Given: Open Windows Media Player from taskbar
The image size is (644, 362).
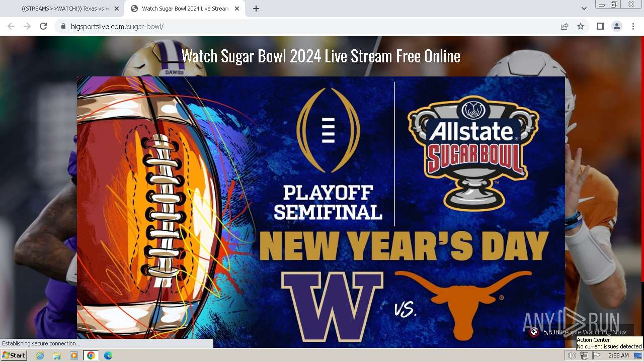Looking at the screenshot, I should point(74,355).
